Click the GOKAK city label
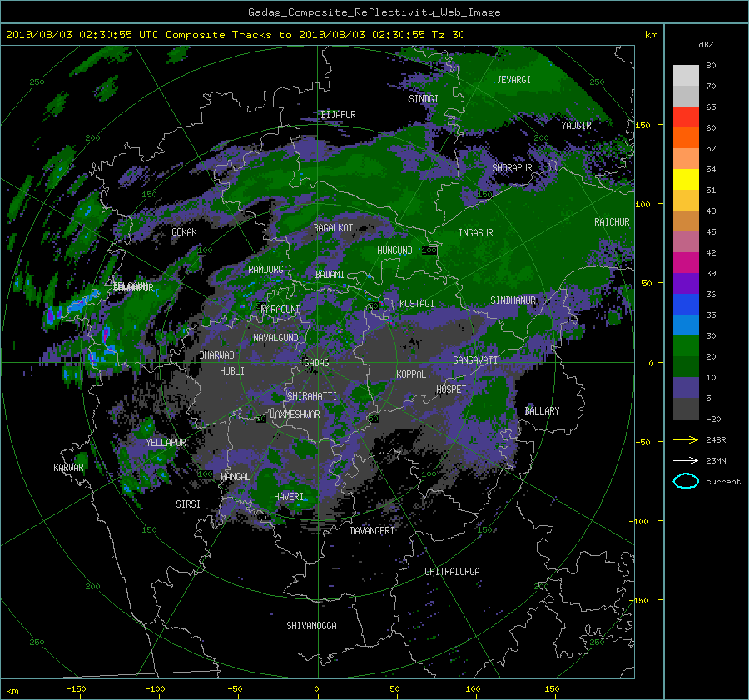749x700 pixels. pyautogui.click(x=185, y=232)
